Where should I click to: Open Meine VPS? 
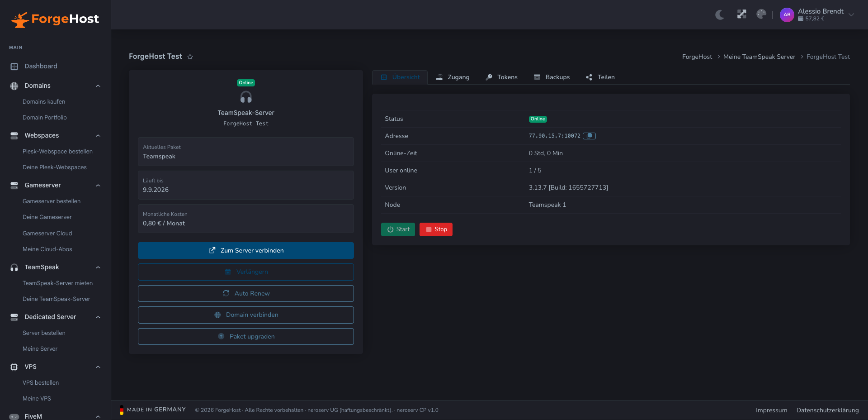coord(37,399)
